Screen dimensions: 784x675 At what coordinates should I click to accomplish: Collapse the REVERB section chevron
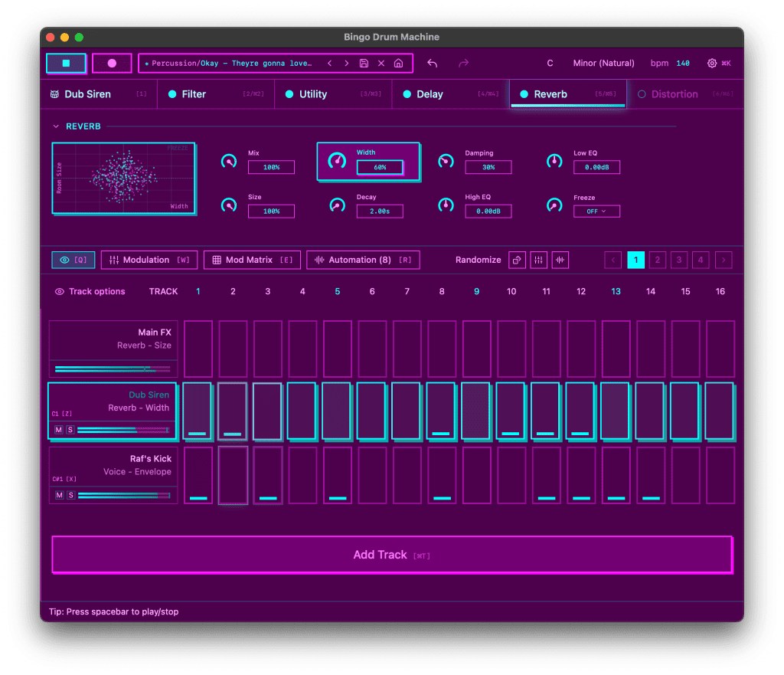[x=55, y=126]
